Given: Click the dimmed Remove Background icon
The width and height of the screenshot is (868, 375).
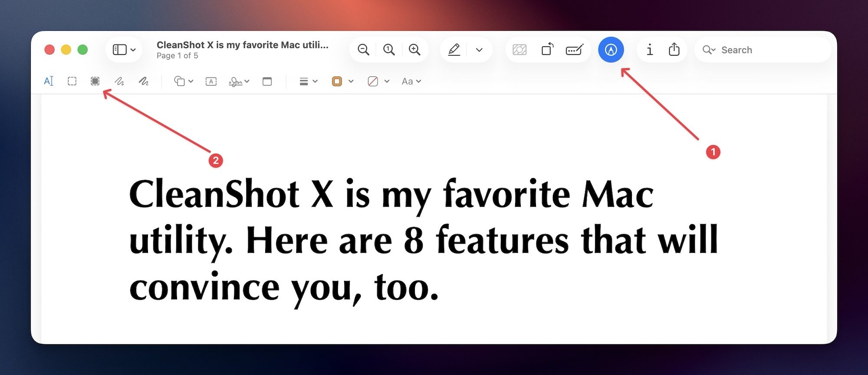Looking at the screenshot, I should coord(519,50).
